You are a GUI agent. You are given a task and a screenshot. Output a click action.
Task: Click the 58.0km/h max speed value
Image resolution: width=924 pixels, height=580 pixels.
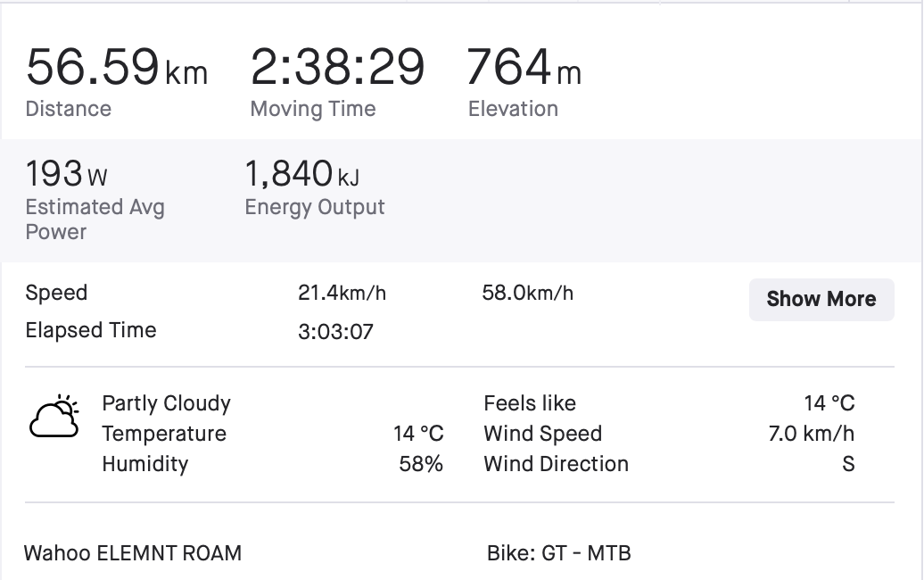coord(527,293)
